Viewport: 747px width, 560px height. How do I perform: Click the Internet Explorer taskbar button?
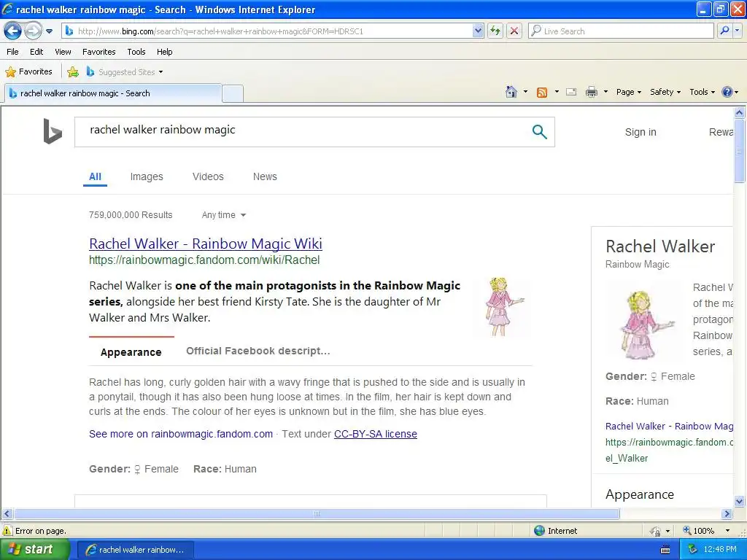pyautogui.click(x=135, y=550)
